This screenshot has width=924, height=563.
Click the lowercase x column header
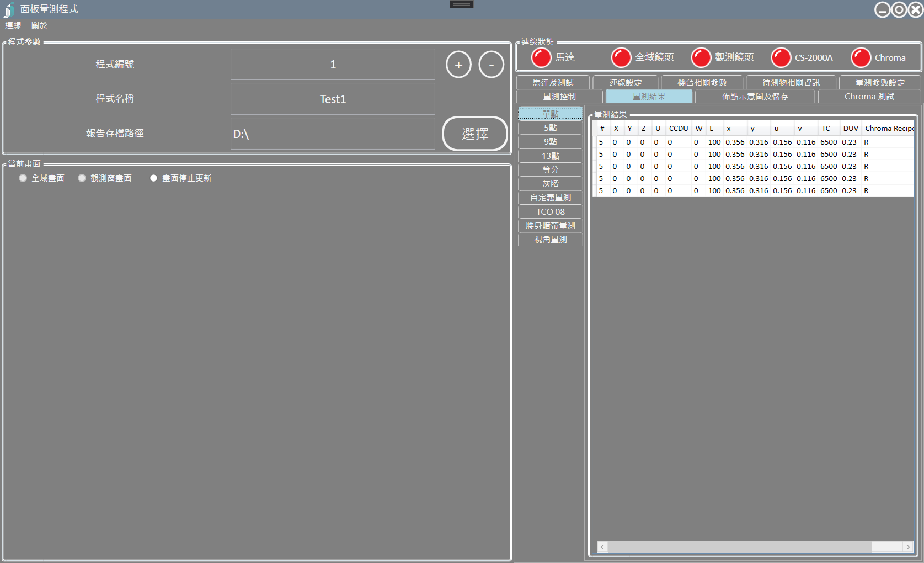734,129
